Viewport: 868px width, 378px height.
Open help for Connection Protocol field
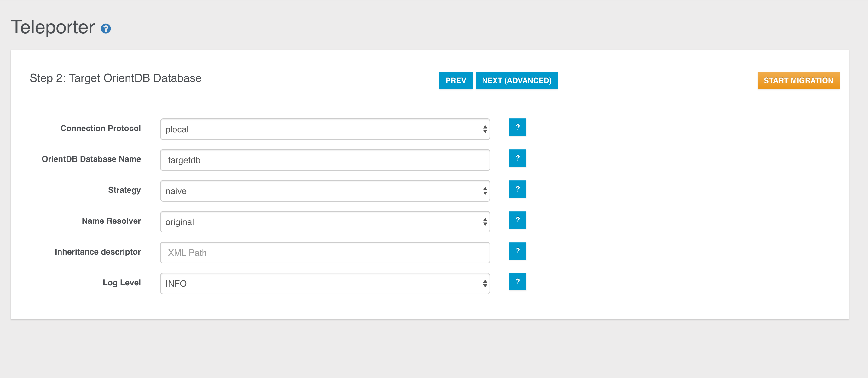coord(517,127)
